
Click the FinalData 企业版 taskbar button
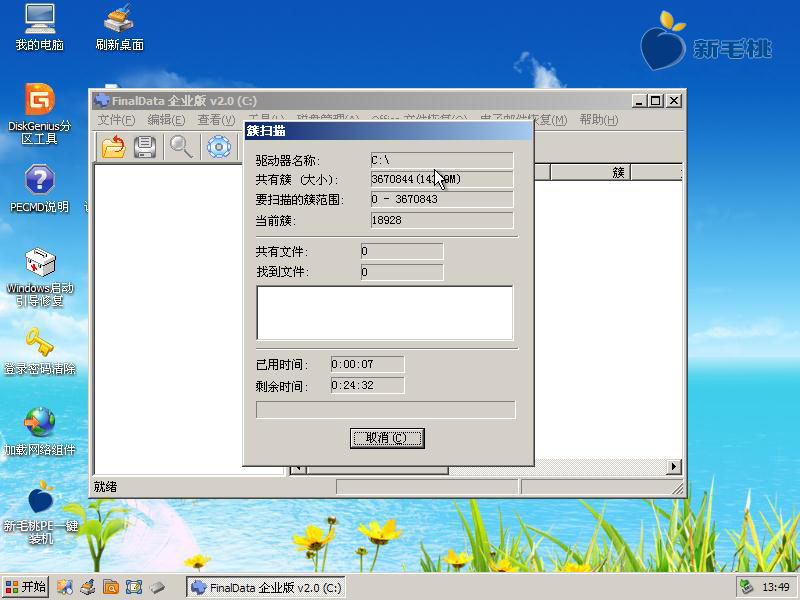click(x=266, y=587)
